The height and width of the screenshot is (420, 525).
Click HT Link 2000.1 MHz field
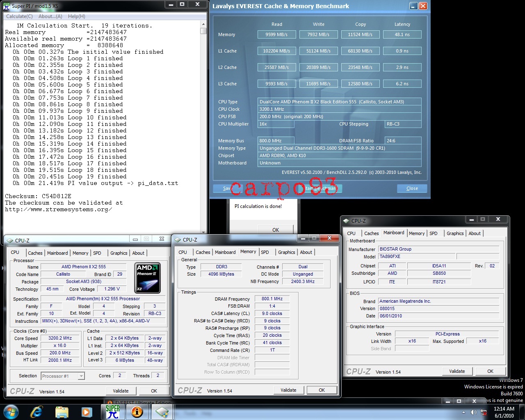point(60,360)
